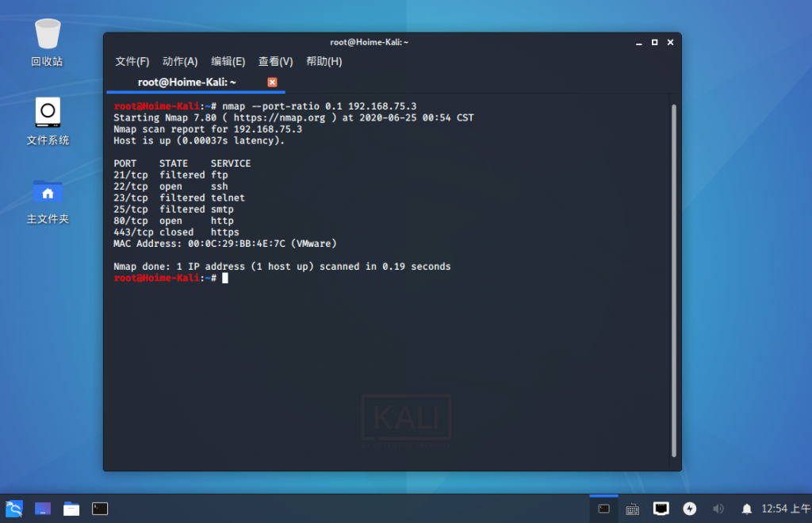Viewport: 812px width, 523px height.
Task: Click the terminal vertical scrollbar
Action: point(674,280)
